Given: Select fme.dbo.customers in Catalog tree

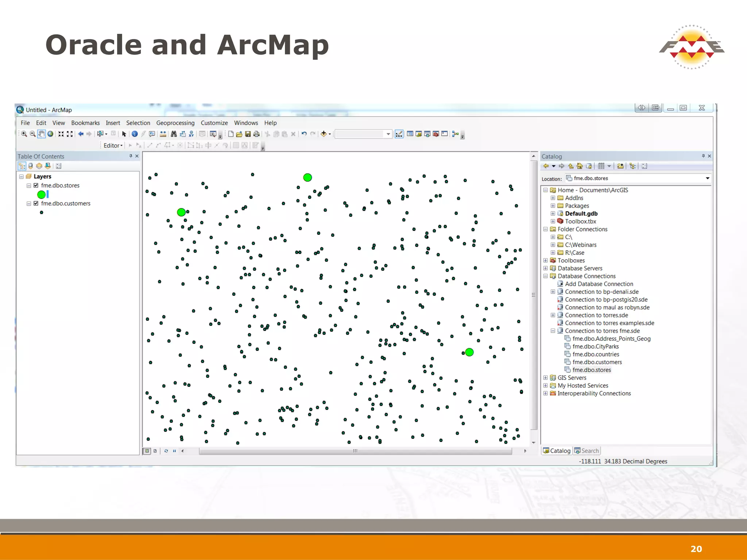Looking at the screenshot, I should pos(597,362).
